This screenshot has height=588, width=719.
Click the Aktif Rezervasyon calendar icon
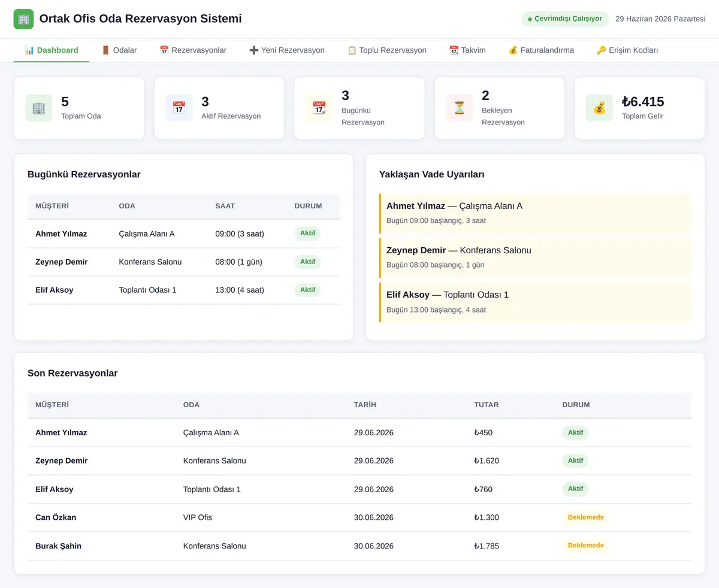(x=179, y=108)
